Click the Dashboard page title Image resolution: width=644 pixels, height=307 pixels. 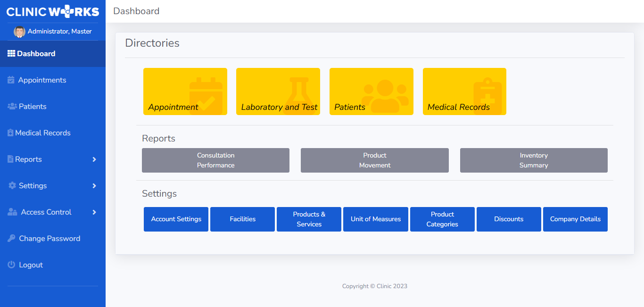(136, 11)
